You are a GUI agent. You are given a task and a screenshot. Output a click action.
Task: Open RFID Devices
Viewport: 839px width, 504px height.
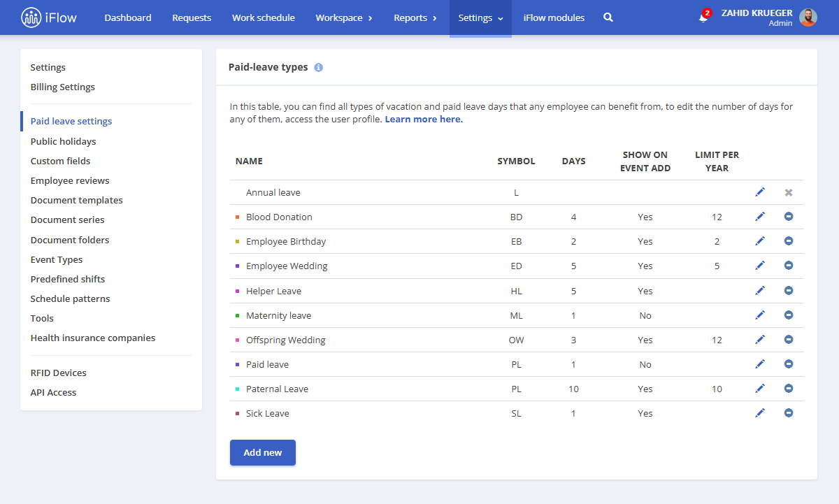[59, 373]
